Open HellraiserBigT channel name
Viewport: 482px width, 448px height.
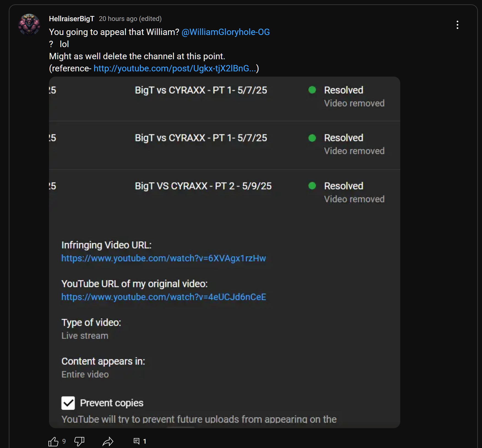tap(72, 19)
